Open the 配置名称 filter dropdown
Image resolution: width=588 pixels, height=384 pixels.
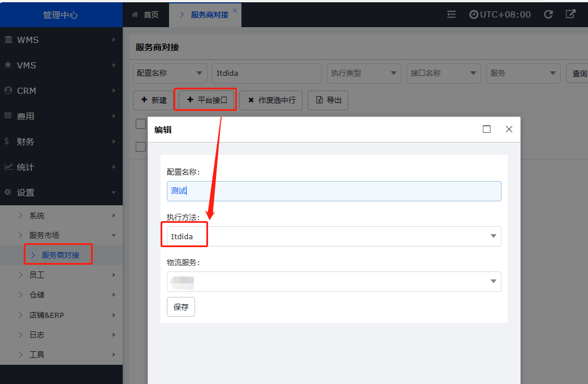(x=170, y=73)
